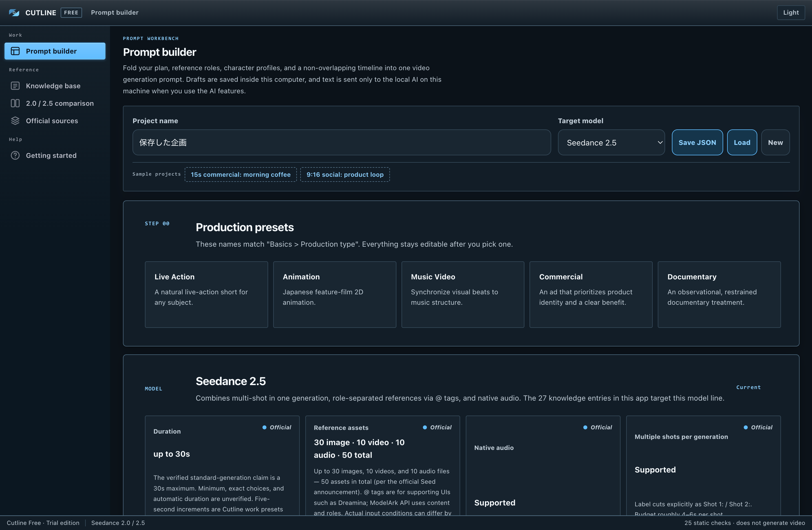Viewport: 812px width, 530px height.
Task: Click the Official badge on Native audio card
Action: (597, 427)
